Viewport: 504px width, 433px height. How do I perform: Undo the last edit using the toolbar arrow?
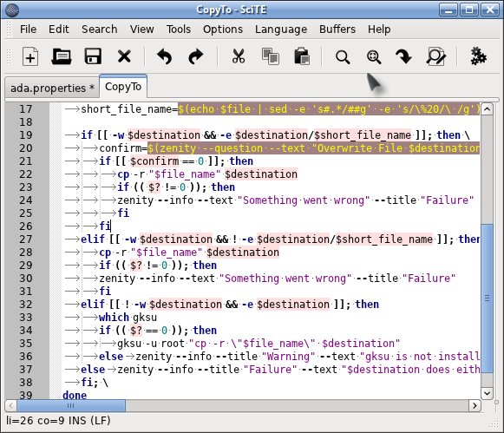pyautogui.click(x=164, y=56)
